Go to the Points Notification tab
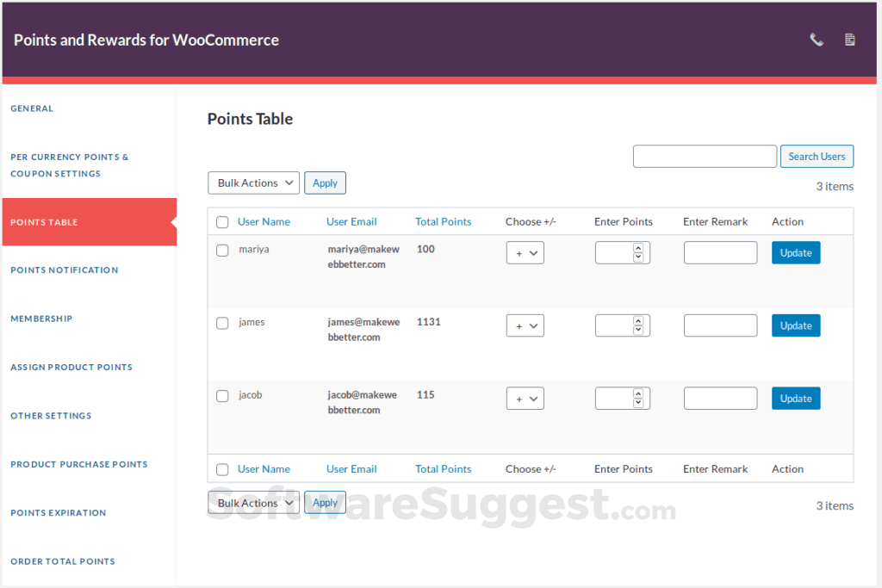Screen dimensions: 882x588 pyautogui.click(x=65, y=270)
